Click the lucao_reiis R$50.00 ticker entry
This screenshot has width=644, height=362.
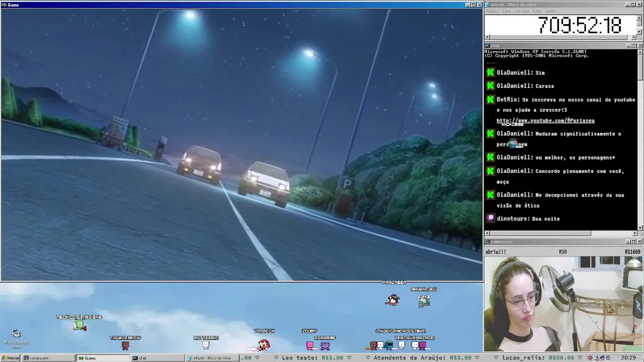[538, 357]
